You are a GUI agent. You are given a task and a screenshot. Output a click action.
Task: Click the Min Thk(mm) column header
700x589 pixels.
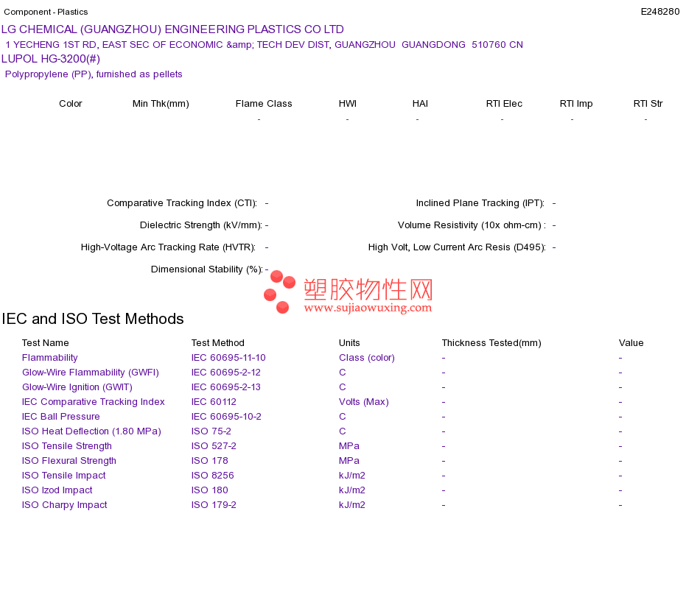[161, 104]
